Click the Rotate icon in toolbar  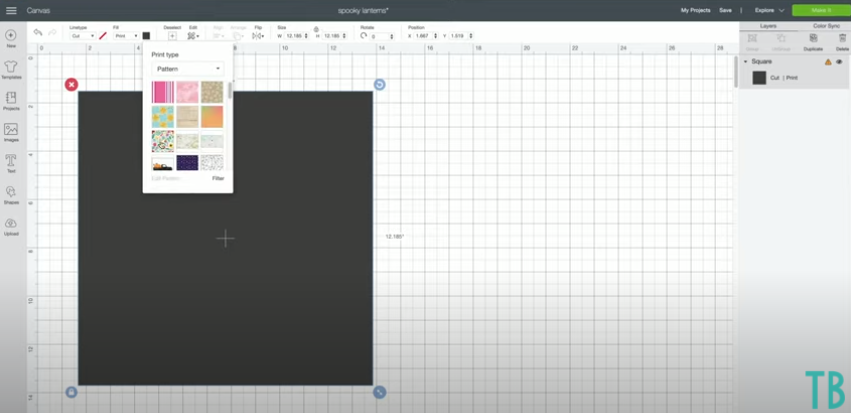click(364, 36)
